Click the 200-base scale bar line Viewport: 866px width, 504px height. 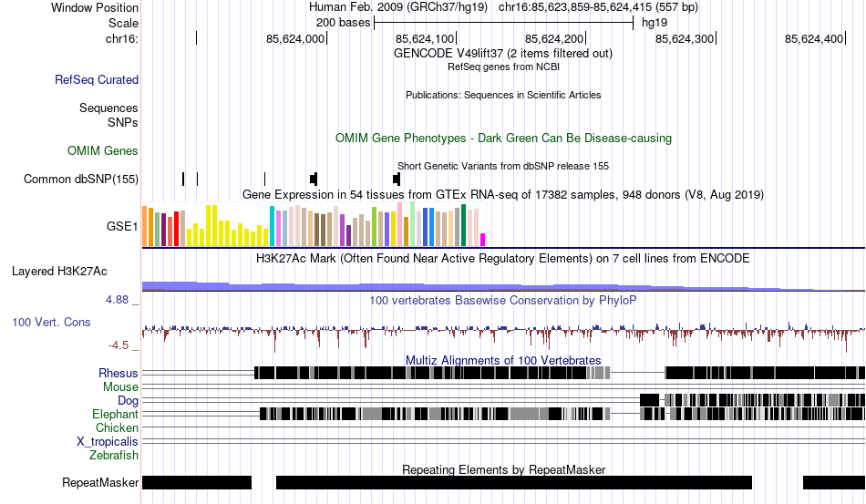(x=504, y=23)
